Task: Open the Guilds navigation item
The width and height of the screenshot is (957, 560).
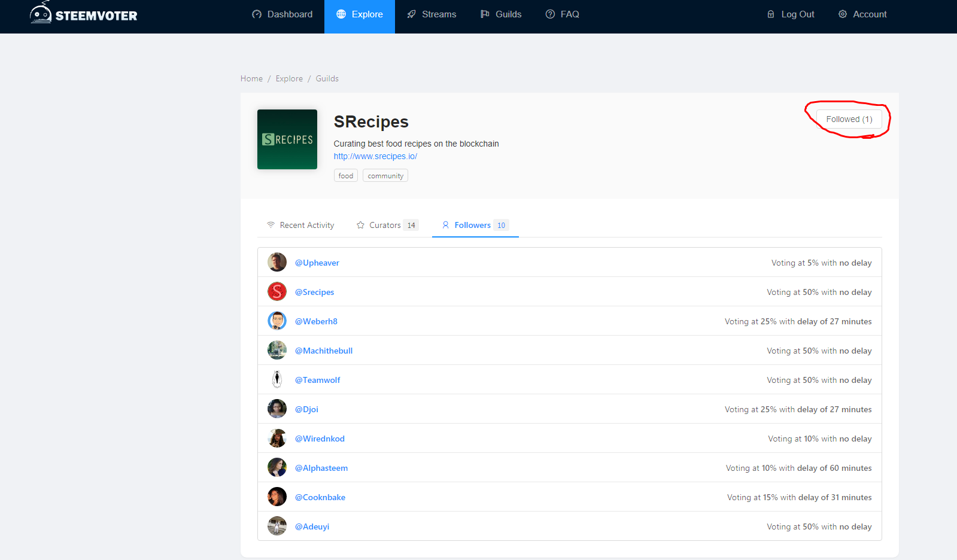Action: tap(501, 14)
